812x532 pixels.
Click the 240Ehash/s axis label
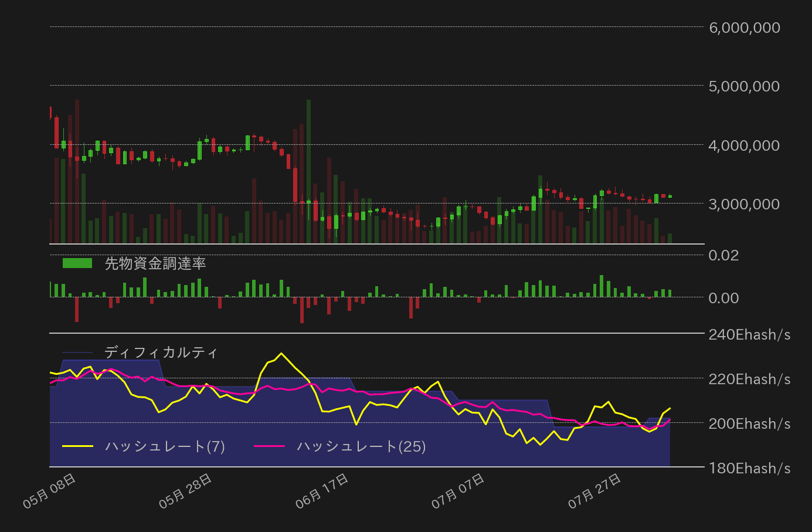pyautogui.click(x=749, y=335)
